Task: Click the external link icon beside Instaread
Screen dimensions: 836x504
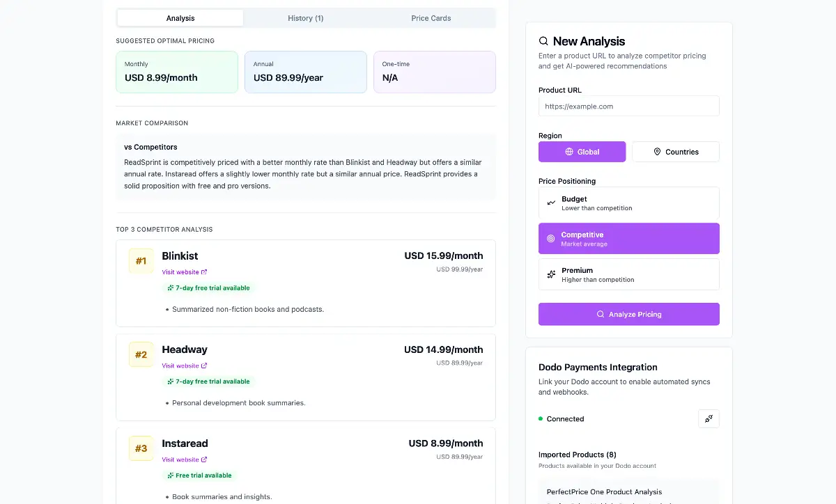Action: tap(204, 459)
